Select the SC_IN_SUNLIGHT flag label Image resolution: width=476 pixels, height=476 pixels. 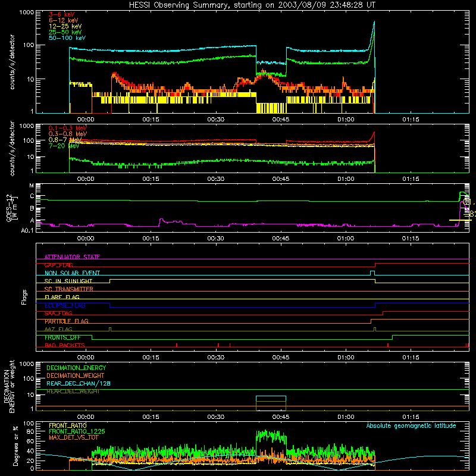click(x=68, y=281)
